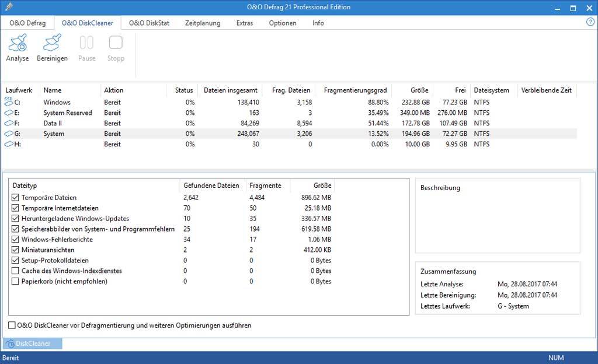Click the Pause icon
The image size is (598, 364).
click(x=86, y=43)
